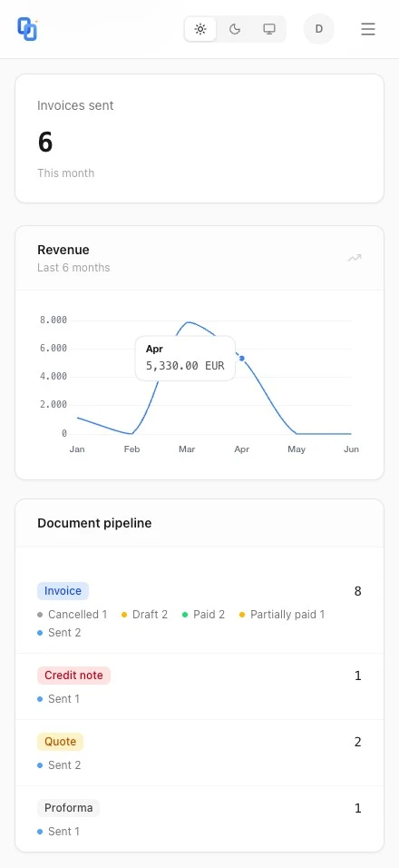
Task: Click the Quote badge
Action: pyautogui.click(x=60, y=741)
